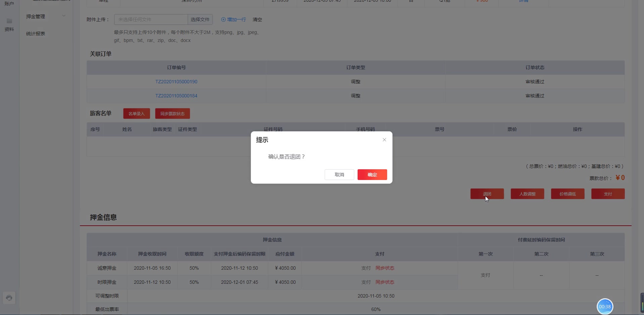This screenshot has width=644, height=315.
Task: Click 同步票款状态 button
Action: coord(172,114)
